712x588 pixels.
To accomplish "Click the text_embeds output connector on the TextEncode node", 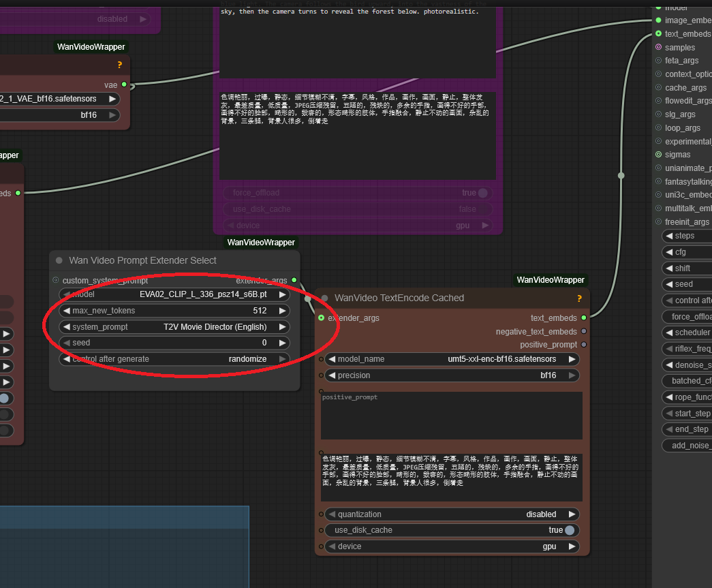I will pos(585,318).
